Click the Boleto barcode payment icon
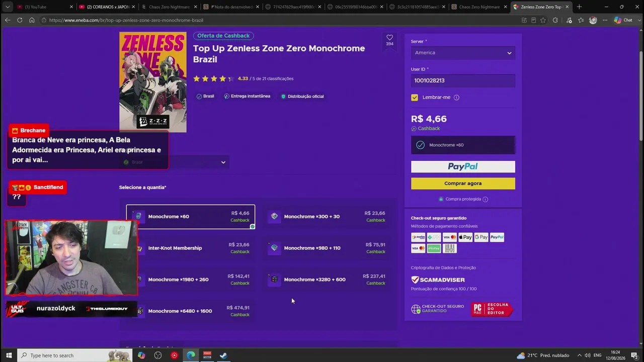The width and height of the screenshot is (644, 362). point(449,248)
